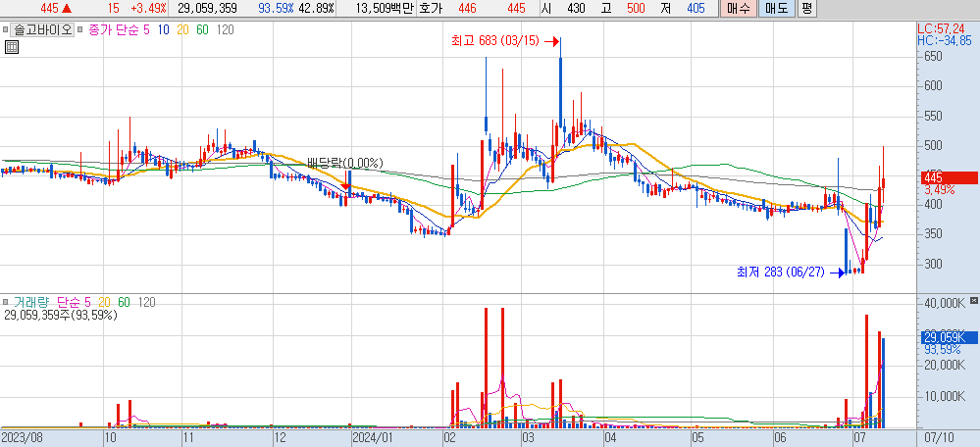Click the +3.49% change rate in top bar
Image resolution: width=980 pixels, height=447 pixels.
[x=149, y=9]
